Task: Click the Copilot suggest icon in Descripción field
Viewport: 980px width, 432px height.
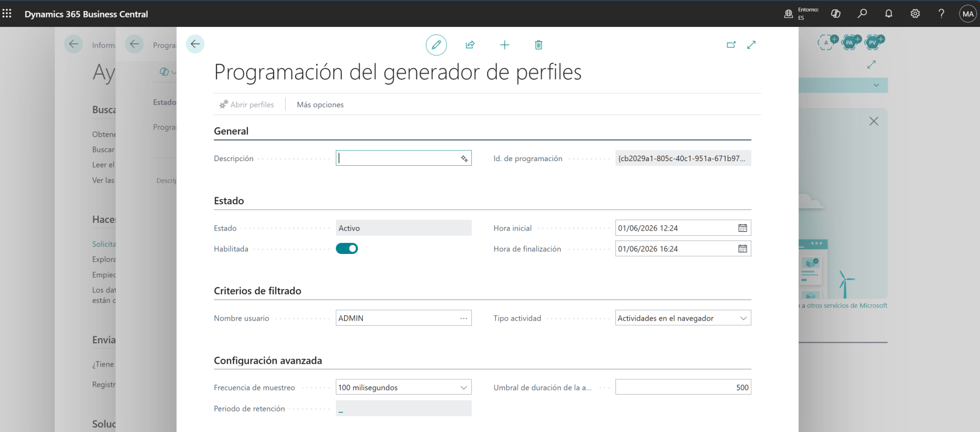Action: [464, 158]
